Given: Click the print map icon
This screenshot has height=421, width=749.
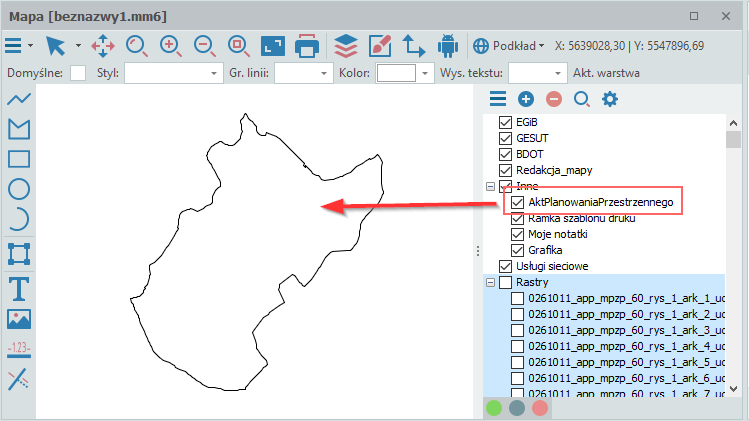Looking at the screenshot, I should pyautogui.click(x=307, y=46).
